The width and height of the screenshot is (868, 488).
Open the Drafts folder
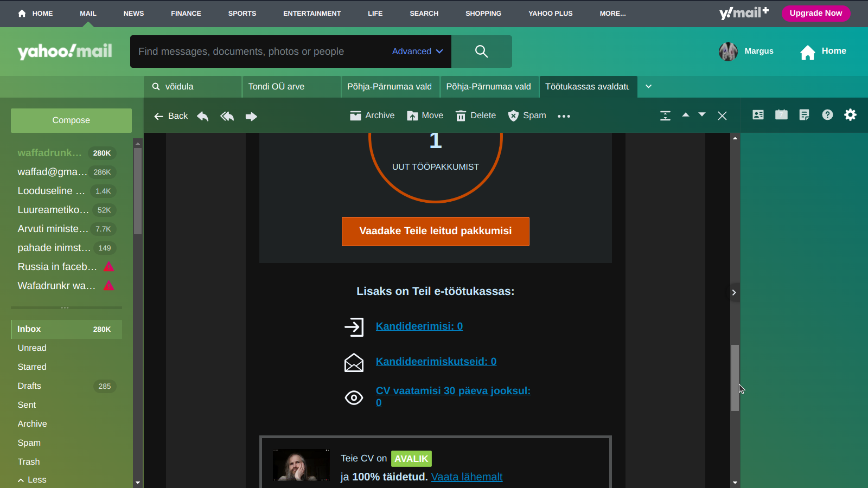tap(66, 386)
